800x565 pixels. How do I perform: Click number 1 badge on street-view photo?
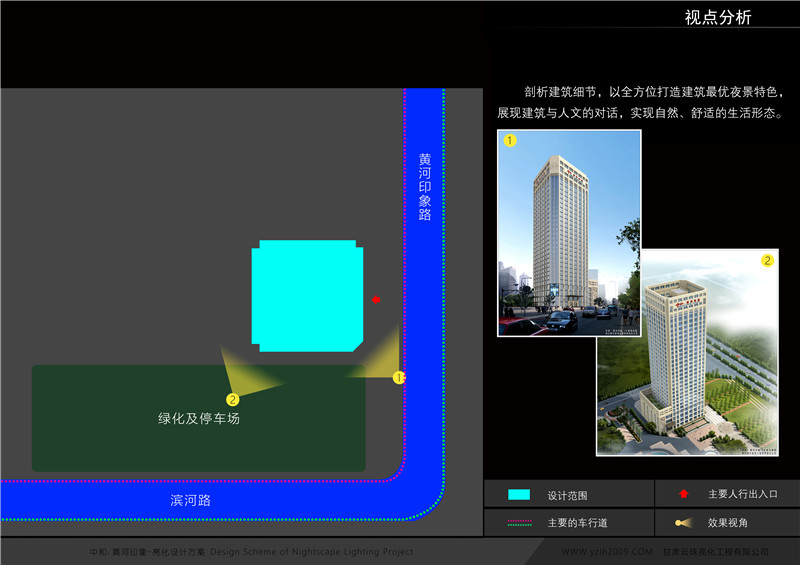pos(510,141)
